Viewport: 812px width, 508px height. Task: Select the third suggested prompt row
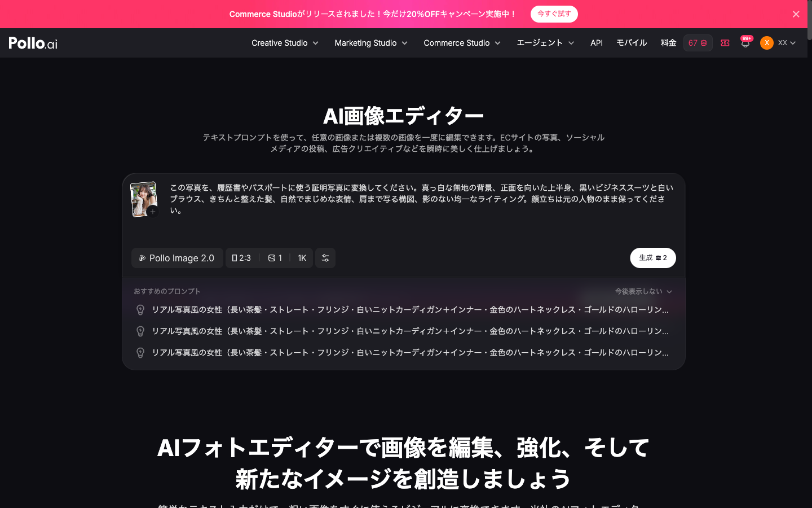click(x=404, y=353)
